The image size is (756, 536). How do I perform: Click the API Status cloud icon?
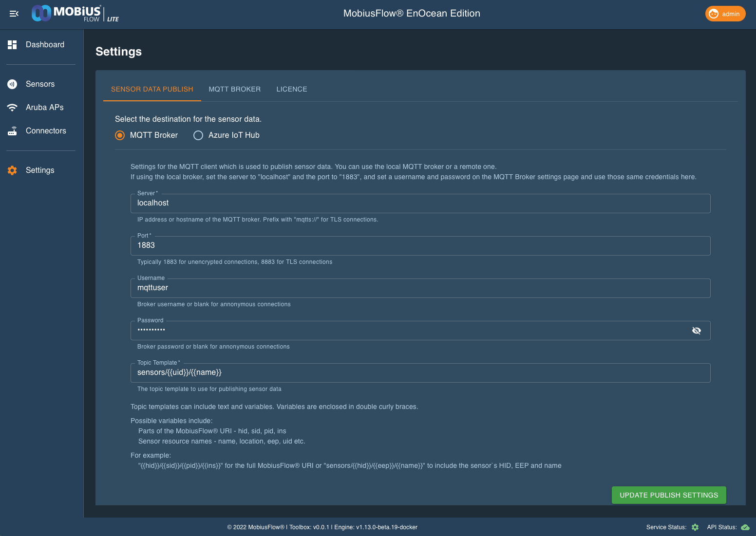coord(745,527)
